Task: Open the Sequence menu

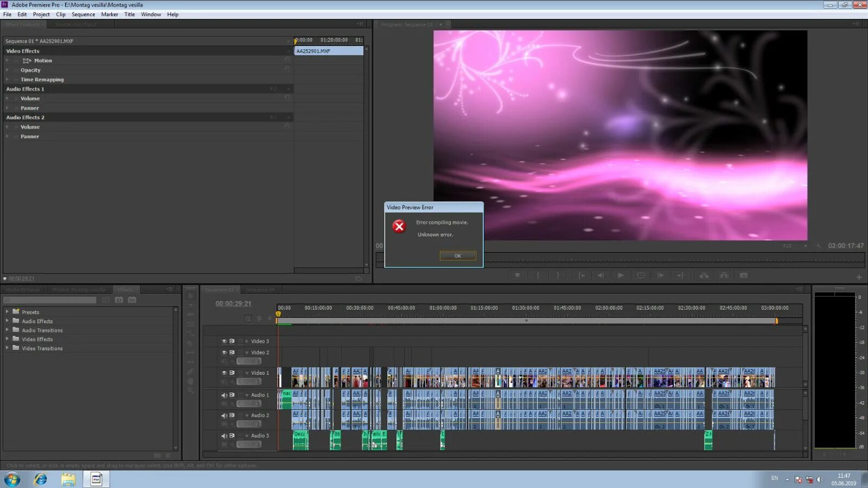Action: (x=83, y=14)
